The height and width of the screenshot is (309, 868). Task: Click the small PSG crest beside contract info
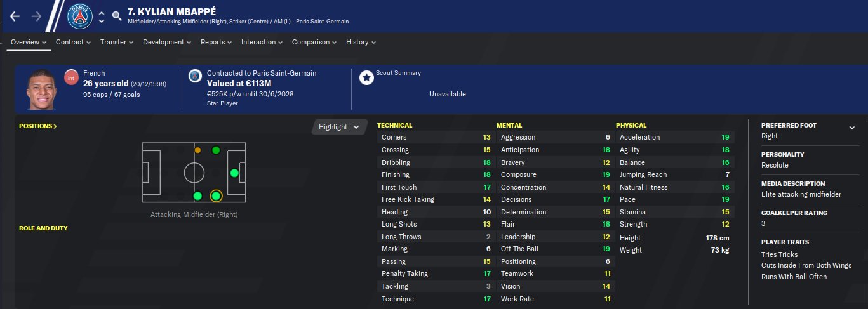click(x=196, y=76)
